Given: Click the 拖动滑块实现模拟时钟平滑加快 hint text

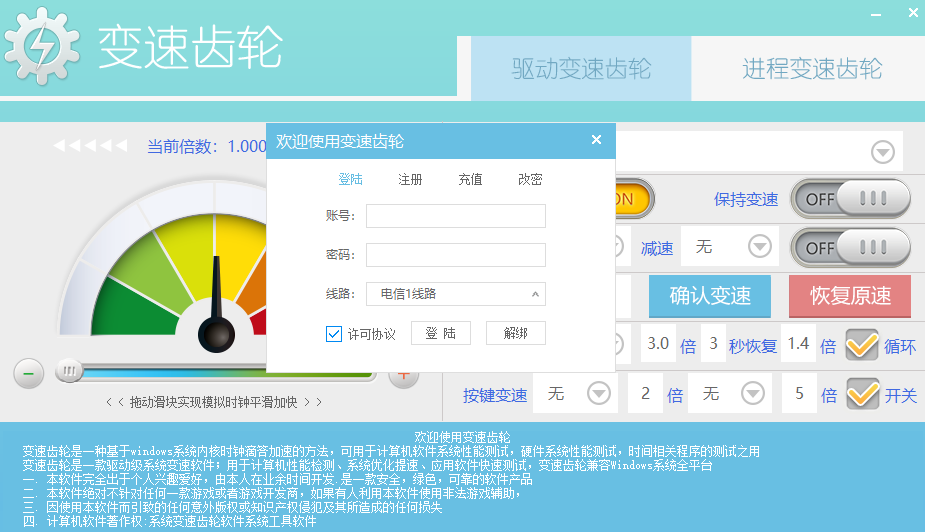Looking at the screenshot, I should tap(214, 402).
